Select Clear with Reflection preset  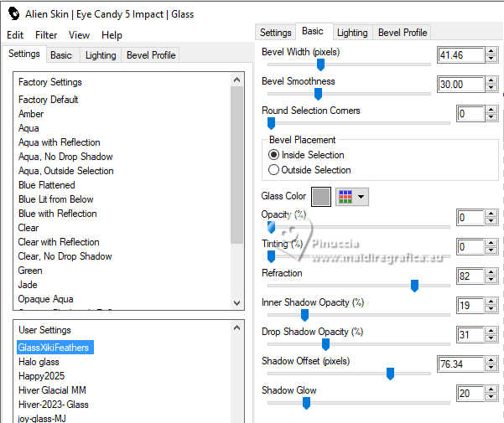tap(59, 242)
